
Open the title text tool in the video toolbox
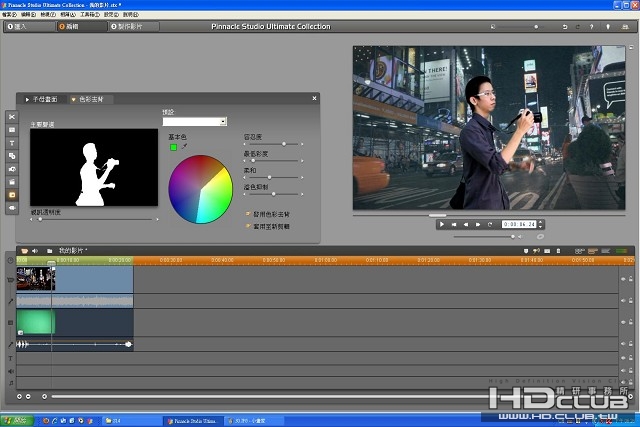[x=12, y=143]
